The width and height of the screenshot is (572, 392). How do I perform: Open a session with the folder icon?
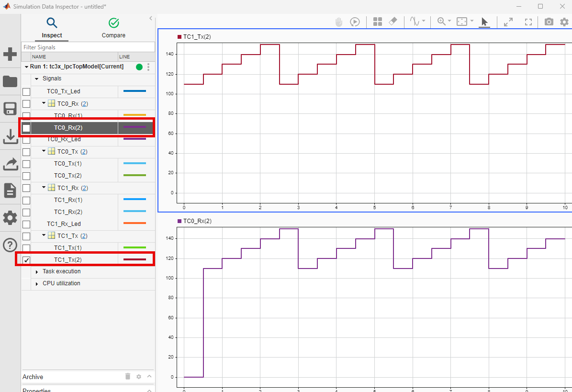pyautogui.click(x=10, y=81)
